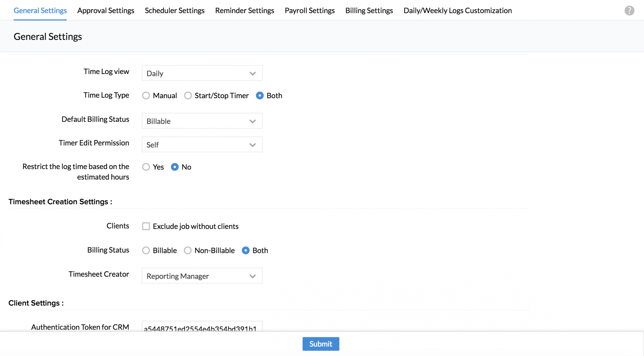Select Yes to restrict log time
The width and height of the screenshot is (644, 356).
[x=146, y=167]
